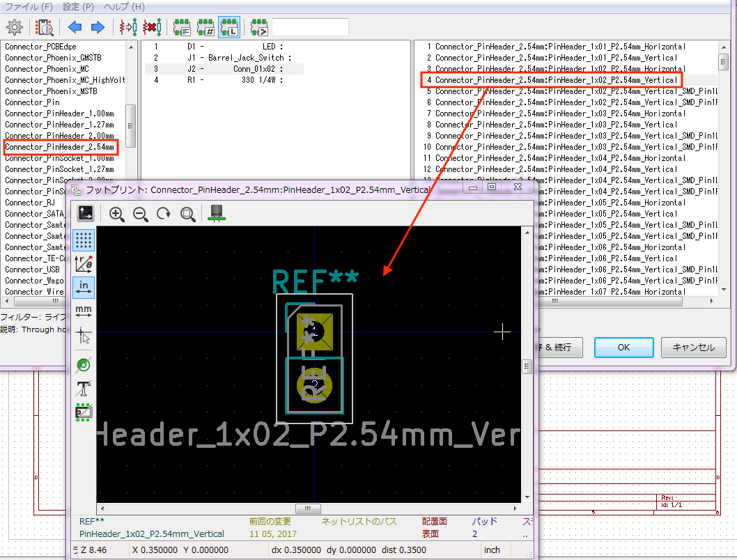Image resolution: width=737 pixels, height=560 pixels.
Task: Click the キャンセル button
Action: [x=693, y=347]
